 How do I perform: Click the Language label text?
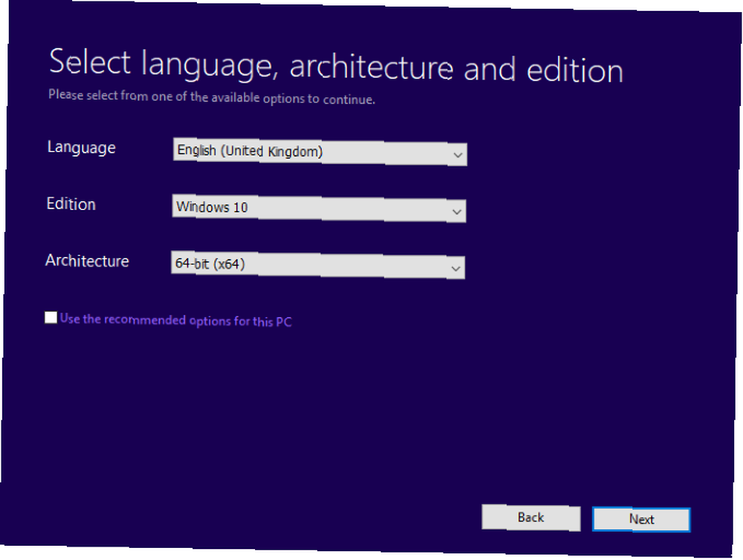click(82, 147)
